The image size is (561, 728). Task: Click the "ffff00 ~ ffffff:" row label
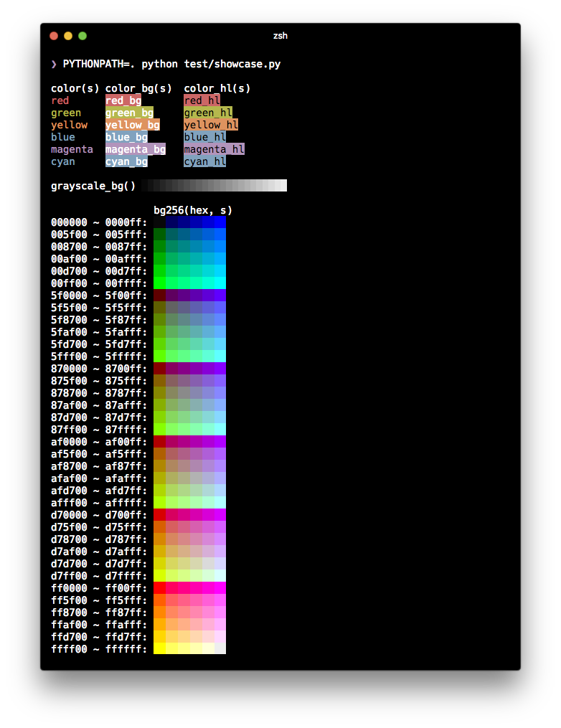tap(99, 649)
